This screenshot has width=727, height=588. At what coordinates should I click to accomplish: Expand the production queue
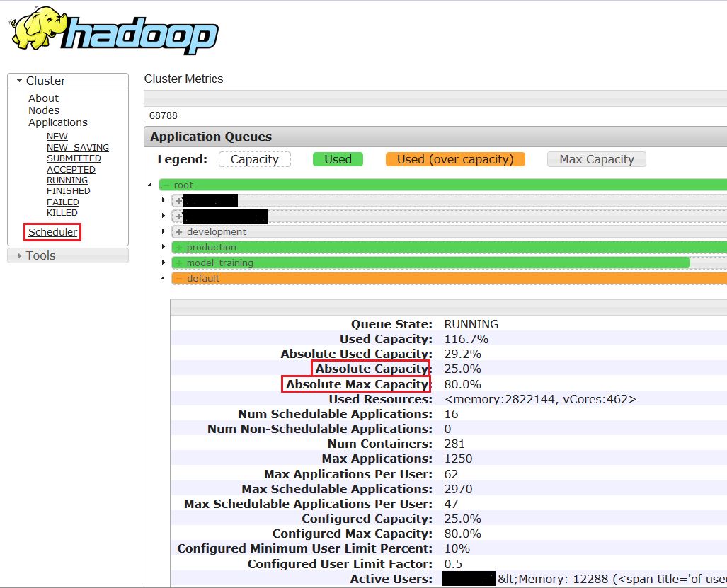click(x=164, y=247)
